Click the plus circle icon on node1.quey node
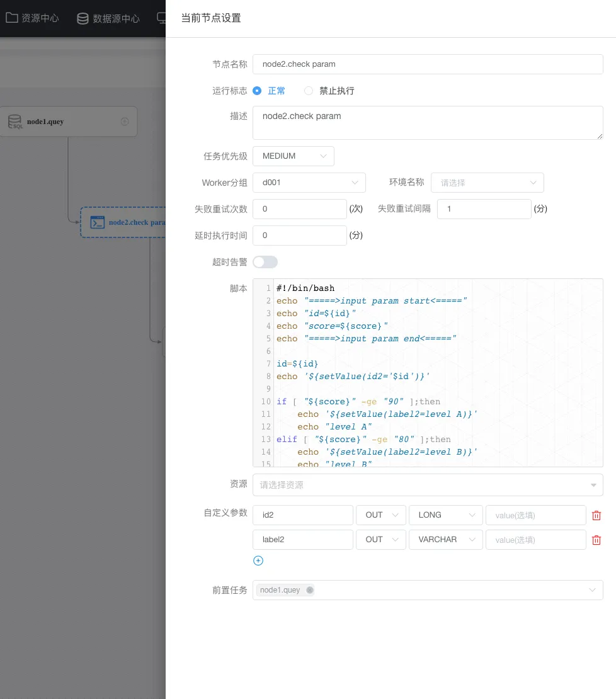The width and height of the screenshot is (616, 699). [x=125, y=122]
